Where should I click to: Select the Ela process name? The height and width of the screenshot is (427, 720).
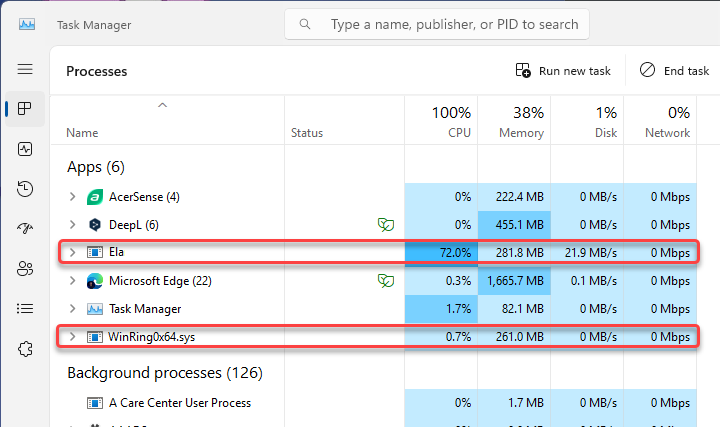pos(116,252)
